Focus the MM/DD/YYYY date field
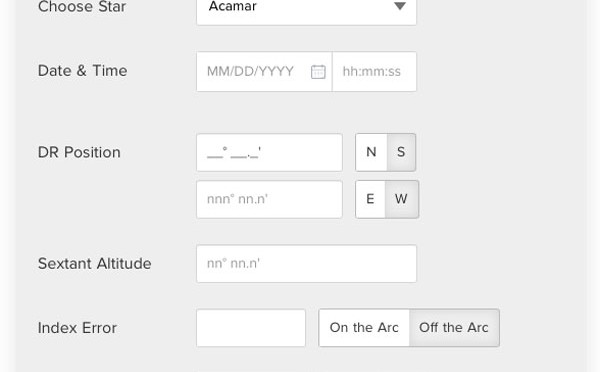The image size is (600, 372). point(264,72)
